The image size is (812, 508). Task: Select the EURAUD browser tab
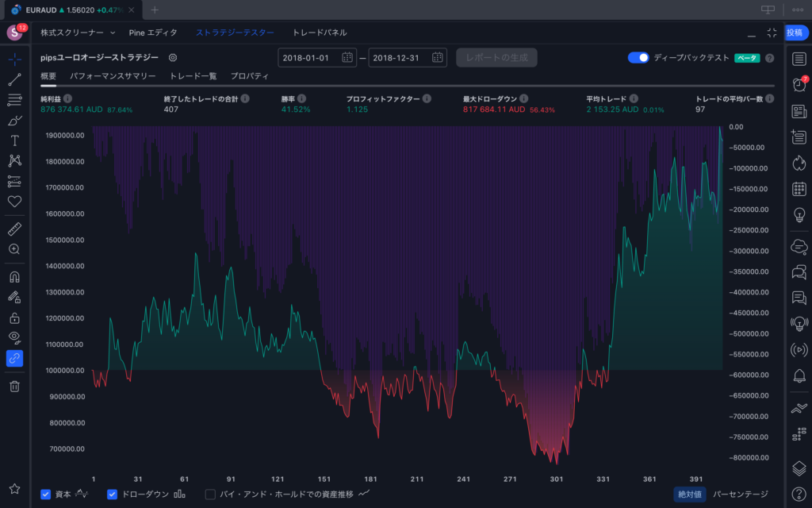tap(72, 10)
